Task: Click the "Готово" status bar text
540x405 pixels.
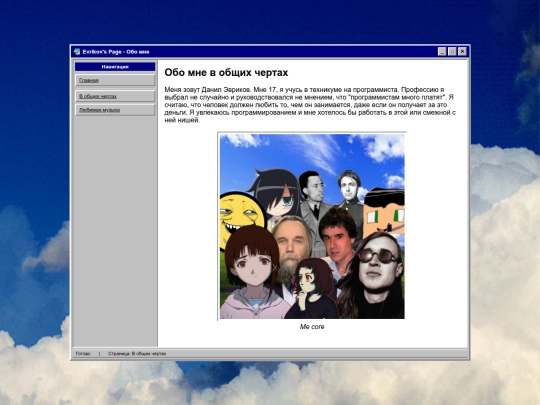Action: [83, 354]
